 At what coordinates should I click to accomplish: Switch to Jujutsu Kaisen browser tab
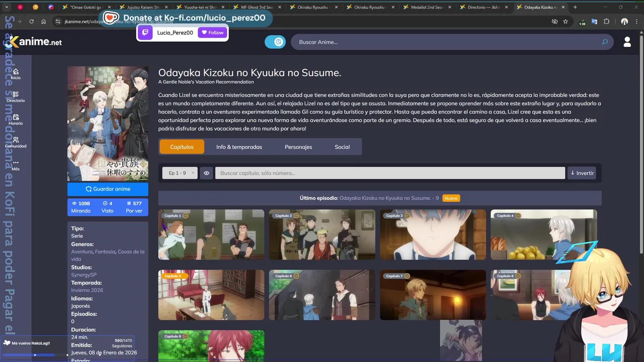[x=144, y=7]
